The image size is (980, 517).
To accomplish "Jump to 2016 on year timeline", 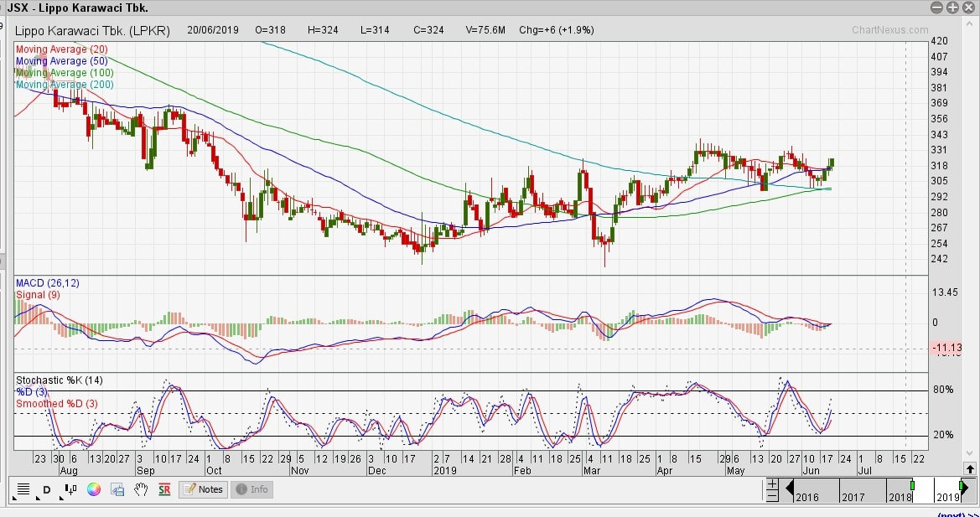I will coord(806,497).
